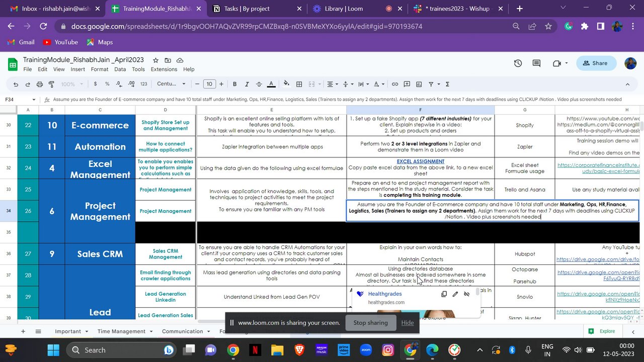Image resolution: width=644 pixels, height=362 pixels.
Task: Open the Format menu
Action: [x=100, y=69]
